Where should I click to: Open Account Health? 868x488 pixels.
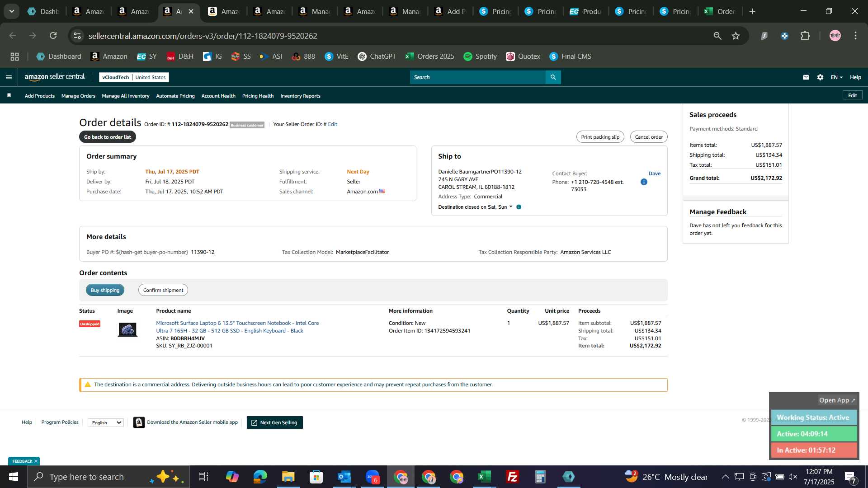click(218, 96)
